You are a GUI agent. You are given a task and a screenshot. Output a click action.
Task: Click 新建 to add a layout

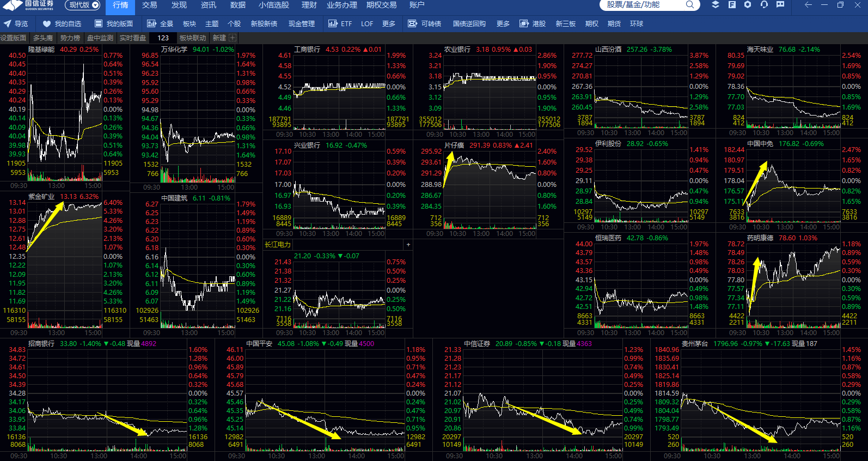(x=219, y=38)
